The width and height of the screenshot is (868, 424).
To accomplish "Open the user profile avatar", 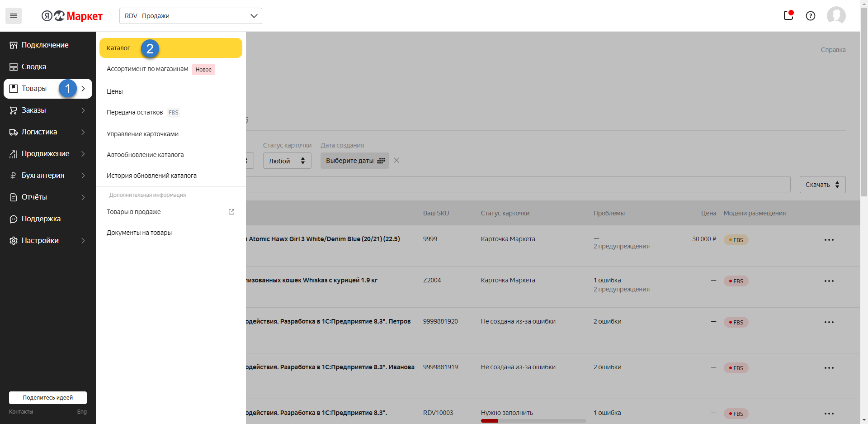I will (x=836, y=16).
